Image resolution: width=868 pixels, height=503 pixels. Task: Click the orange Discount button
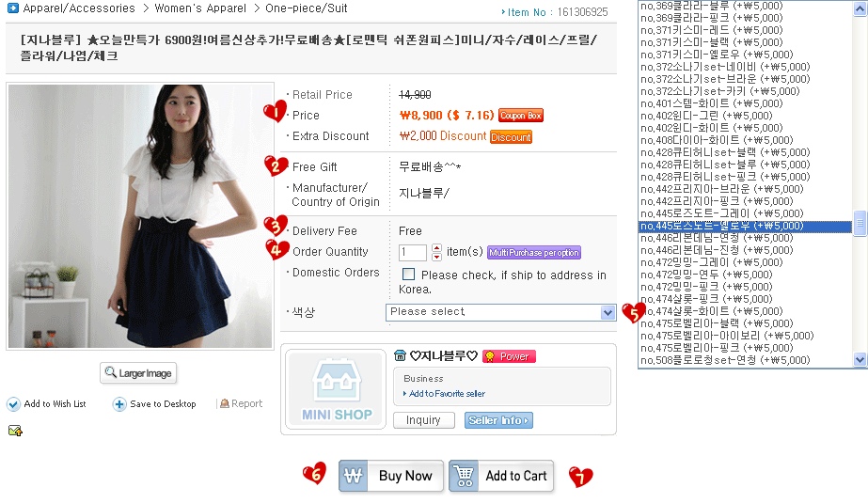click(511, 136)
